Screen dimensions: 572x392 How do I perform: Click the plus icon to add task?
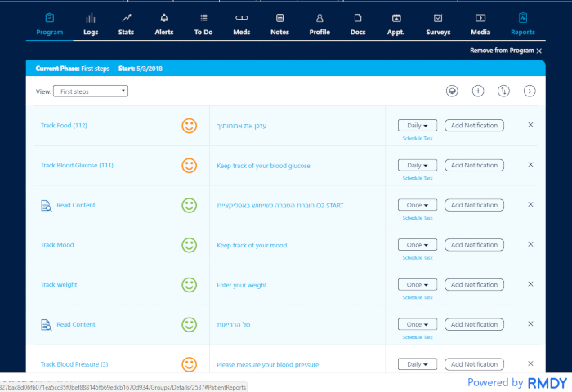pos(479,91)
